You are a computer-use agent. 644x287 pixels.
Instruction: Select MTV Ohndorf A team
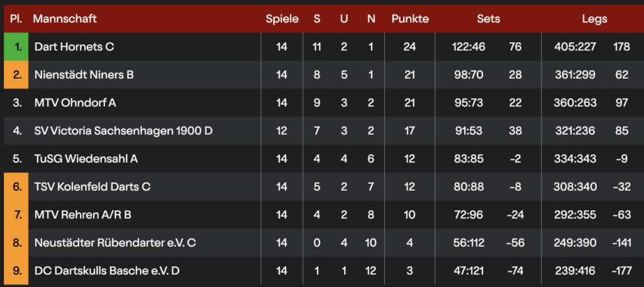click(75, 103)
